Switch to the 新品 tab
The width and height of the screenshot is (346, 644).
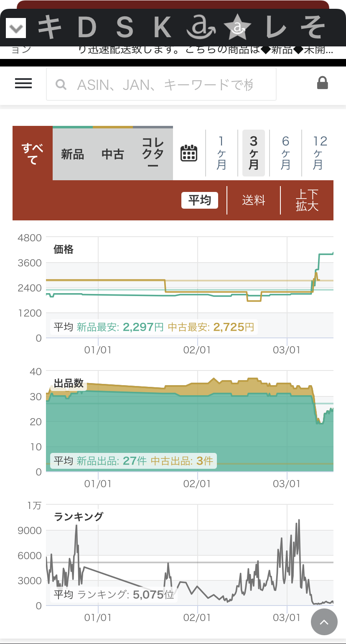pos(72,154)
